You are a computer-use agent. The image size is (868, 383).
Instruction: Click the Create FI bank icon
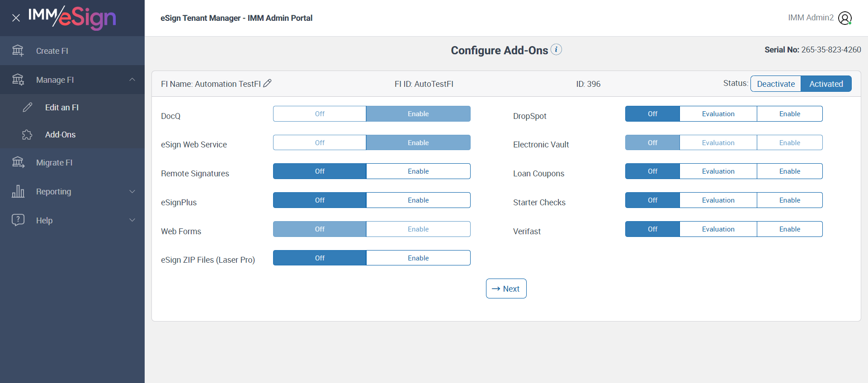pos(18,51)
